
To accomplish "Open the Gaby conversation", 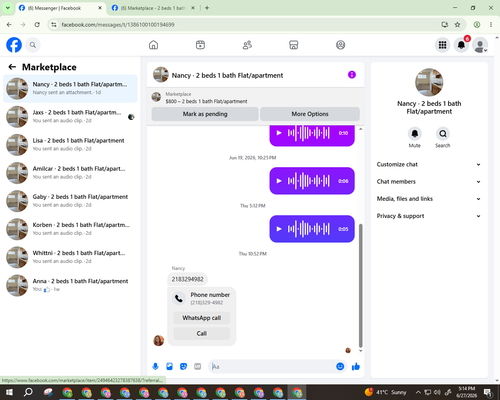I will point(70,201).
